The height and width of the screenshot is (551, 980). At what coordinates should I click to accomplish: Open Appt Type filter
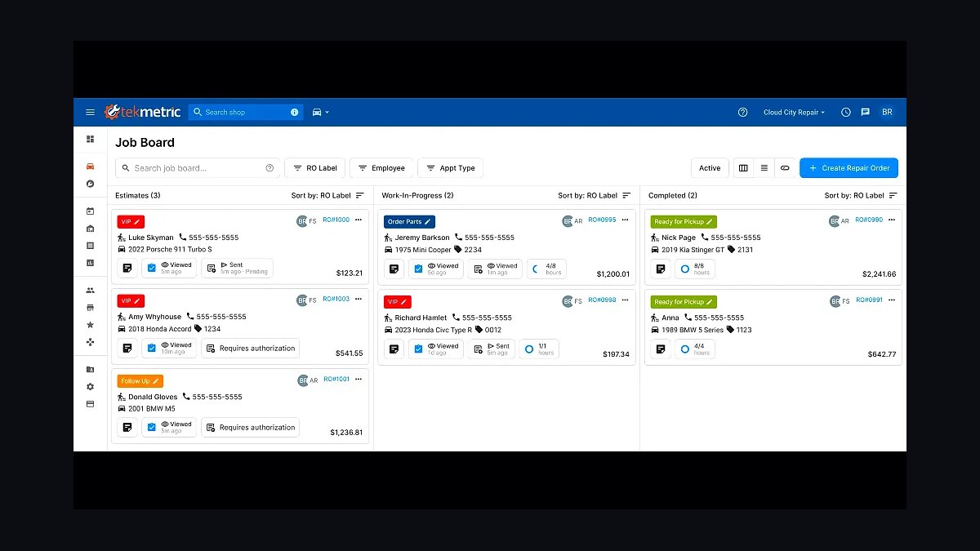click(x=451, y=168)
